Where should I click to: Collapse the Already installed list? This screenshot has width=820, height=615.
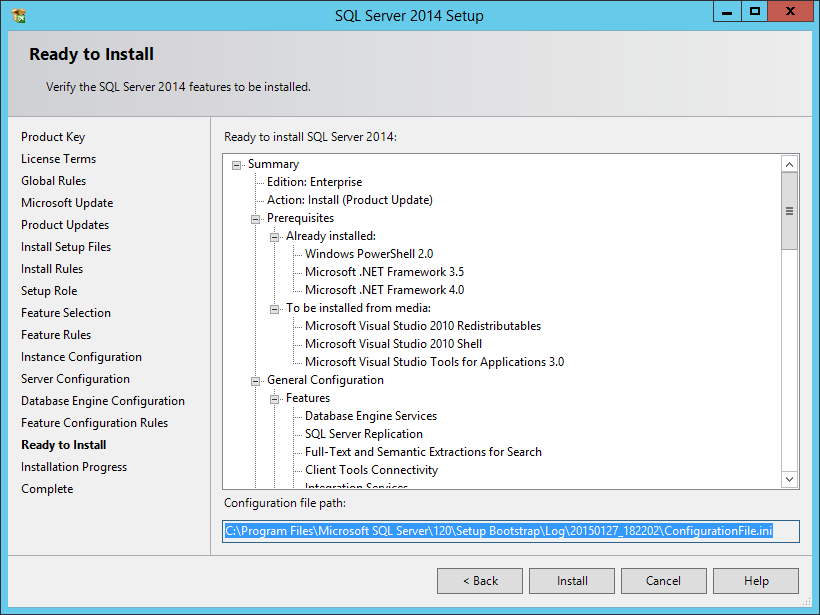coord(273,235)
